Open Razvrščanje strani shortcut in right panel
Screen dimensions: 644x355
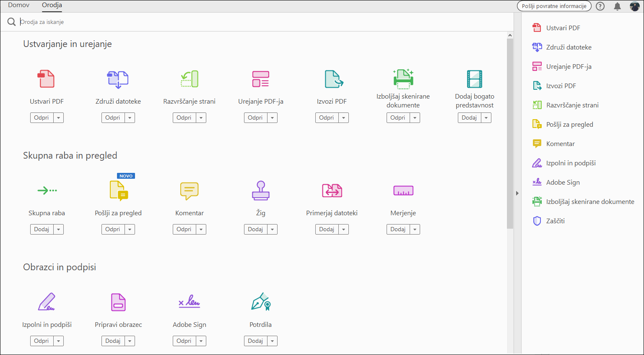pyautogui.click(x=566, y=105)
